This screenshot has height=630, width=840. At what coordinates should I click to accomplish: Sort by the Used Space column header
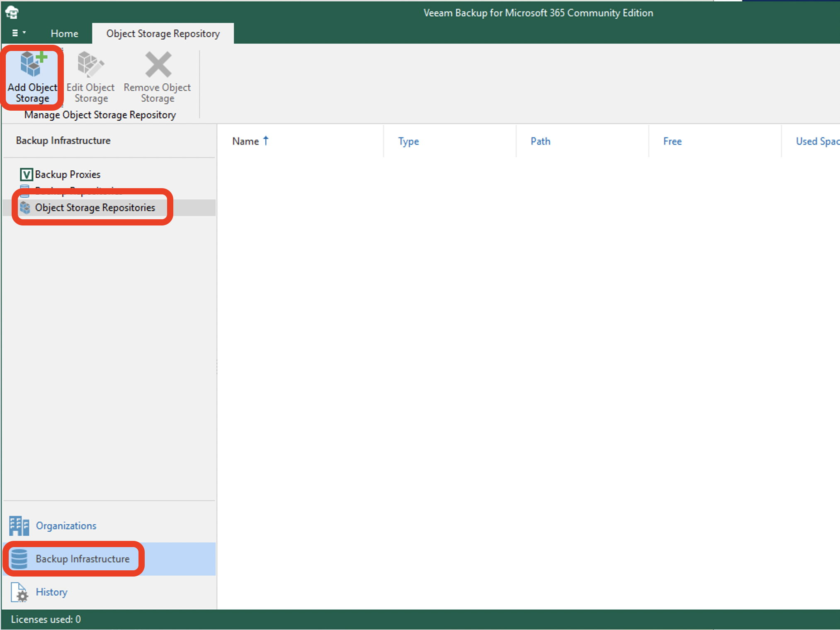coord(811,141)
